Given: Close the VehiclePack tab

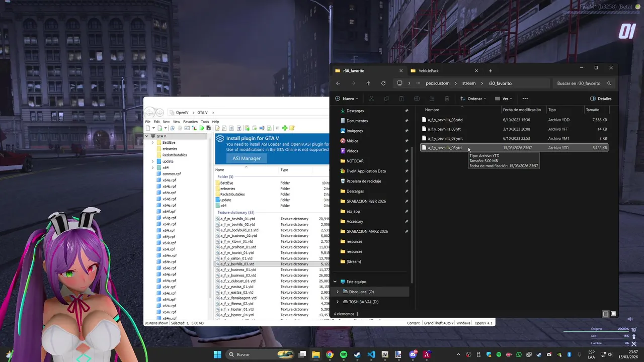Looking at the screenshot, I should pyautogui.click(x=476, y=71).
